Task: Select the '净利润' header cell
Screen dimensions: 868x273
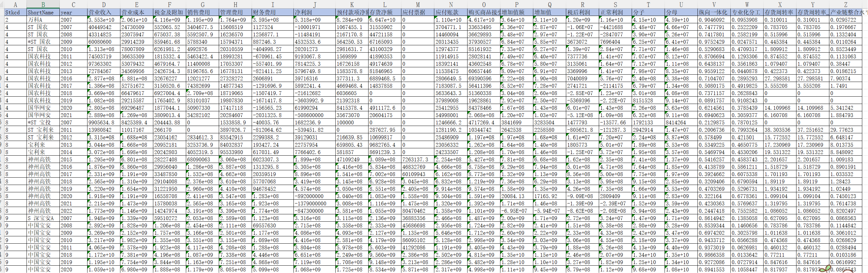Action: point(314,12)
